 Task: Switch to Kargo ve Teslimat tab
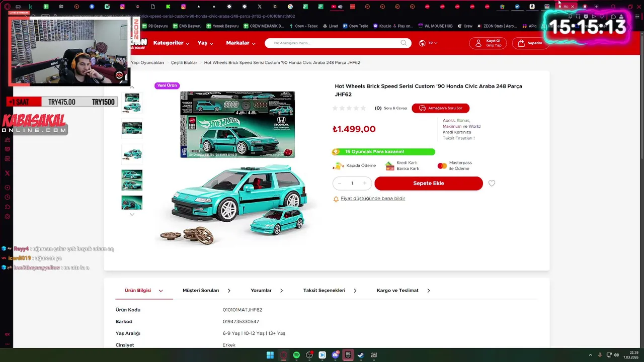(397, 291)
